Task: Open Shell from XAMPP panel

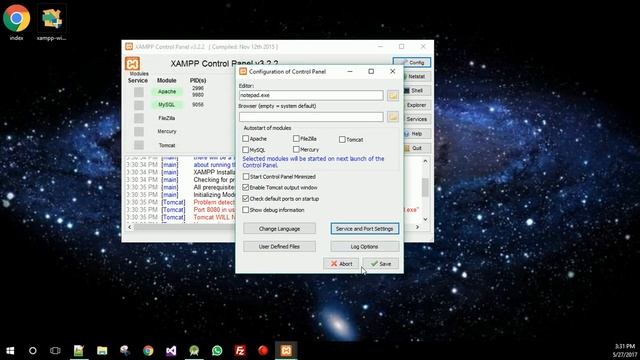Action: pyautogui.click(x=416, y=91)
